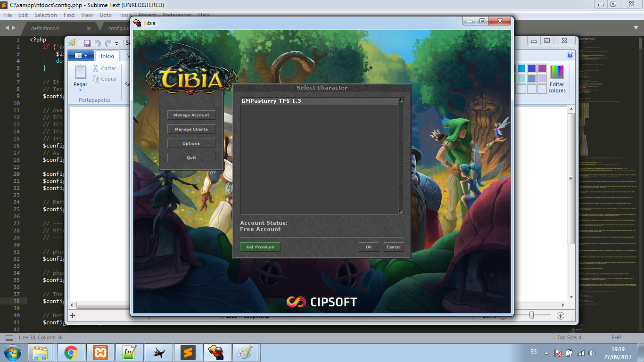Click volume speaker icon in tray
644x362 pixels.
coord(592,353)
